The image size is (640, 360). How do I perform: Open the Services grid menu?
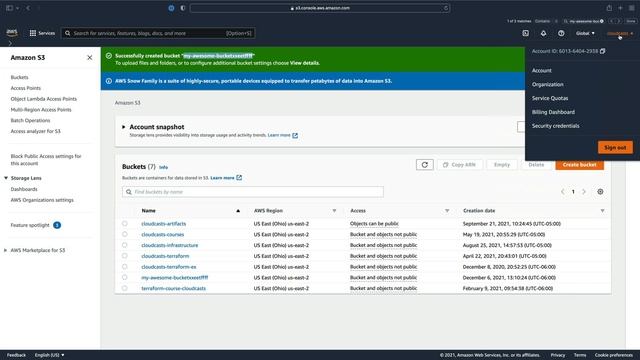(x=42, y=33)
